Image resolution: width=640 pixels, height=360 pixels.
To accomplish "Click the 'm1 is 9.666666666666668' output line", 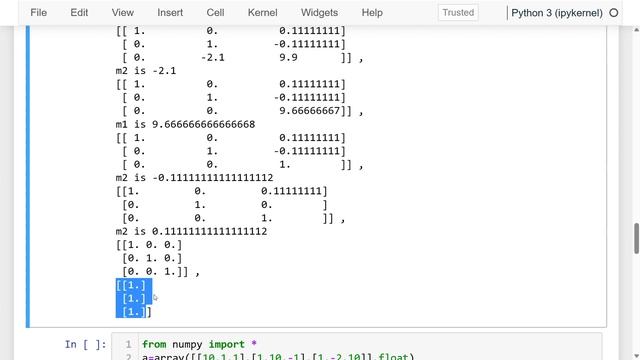I will click(185, 124).
